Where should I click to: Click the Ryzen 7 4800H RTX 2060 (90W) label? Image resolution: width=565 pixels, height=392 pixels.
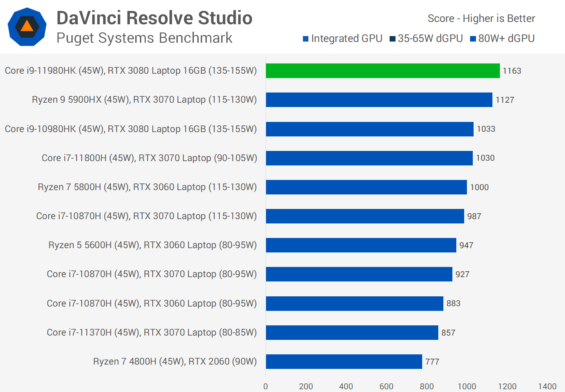175,362
